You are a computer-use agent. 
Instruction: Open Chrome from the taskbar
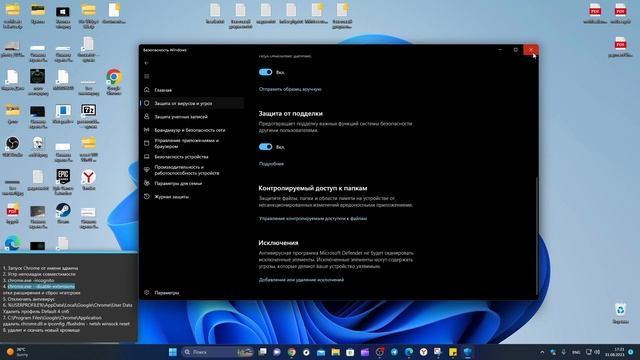291,352
